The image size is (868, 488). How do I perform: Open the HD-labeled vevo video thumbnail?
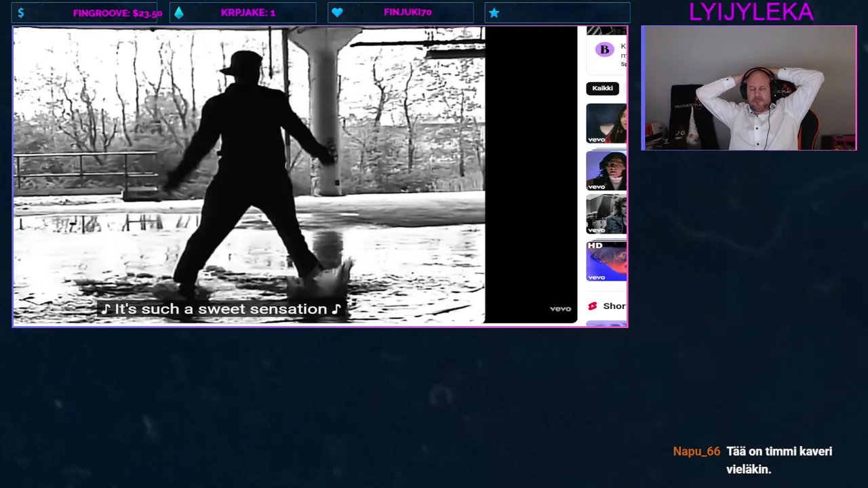point(606,261)
